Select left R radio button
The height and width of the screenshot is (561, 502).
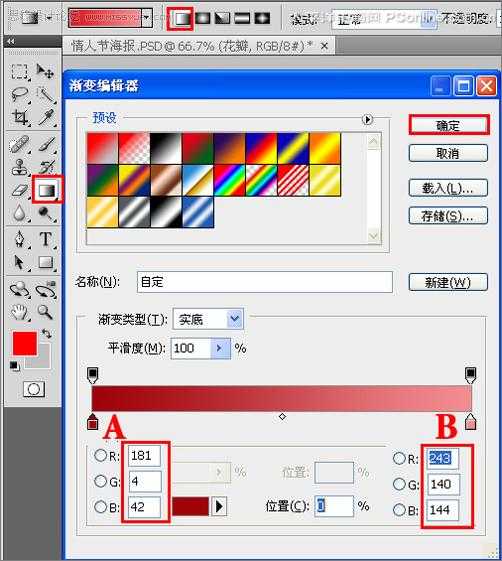(x=100, y=455)
